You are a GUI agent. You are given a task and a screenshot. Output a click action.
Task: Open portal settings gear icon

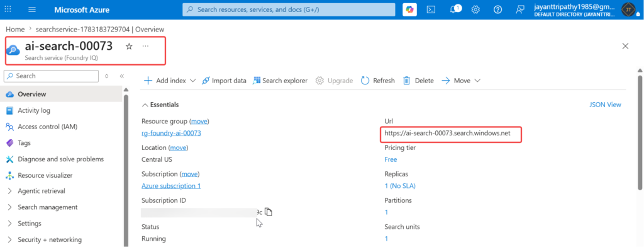[x=475, y=9]
